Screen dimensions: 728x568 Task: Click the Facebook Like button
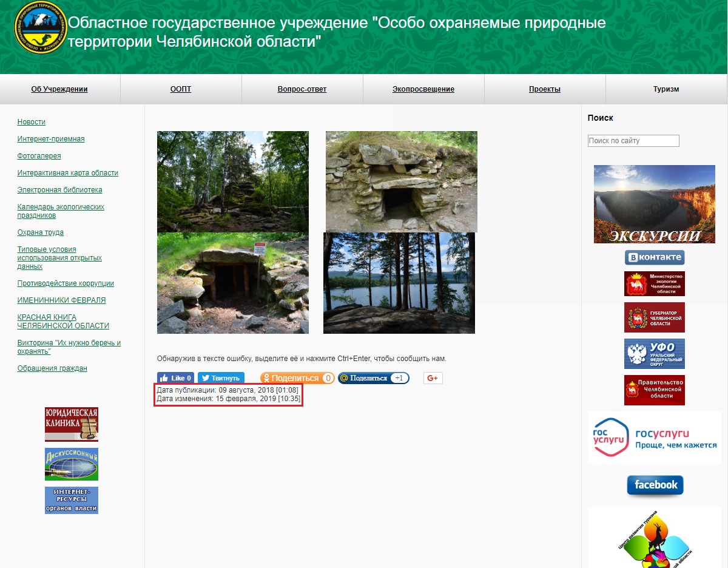[175, 378]
